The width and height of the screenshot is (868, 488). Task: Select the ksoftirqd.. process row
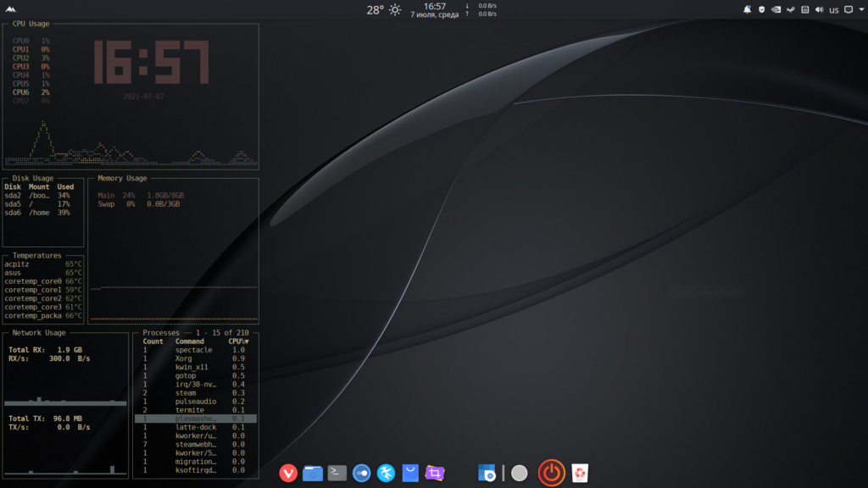pyautogui.click(x=196, y=470)
